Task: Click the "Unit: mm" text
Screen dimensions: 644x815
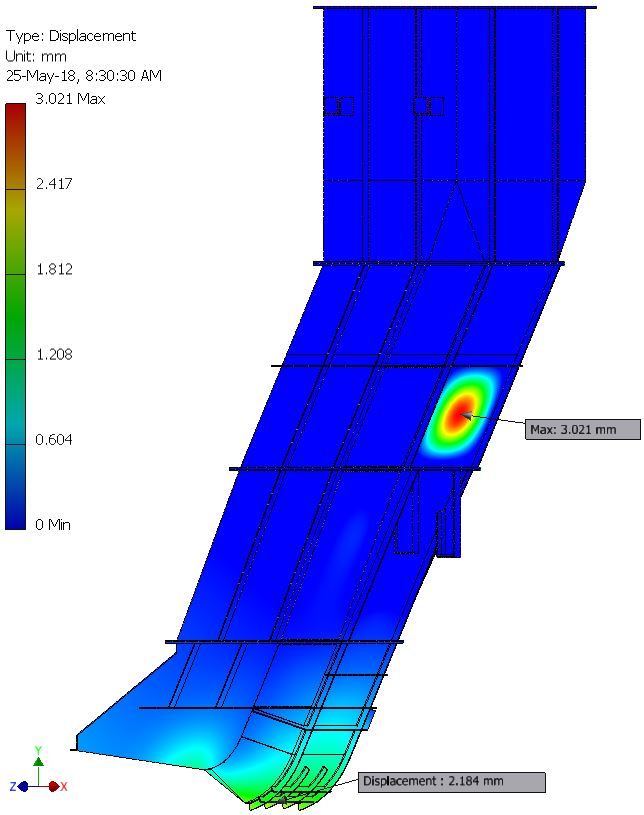Action: pos(36,56)
